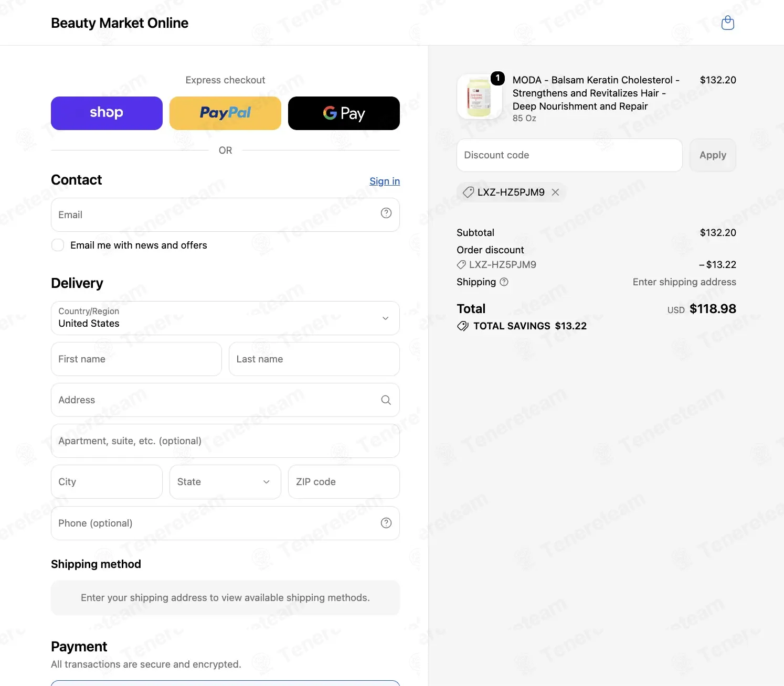
Task: Expand the State dropdown
Action: [225, 482]
